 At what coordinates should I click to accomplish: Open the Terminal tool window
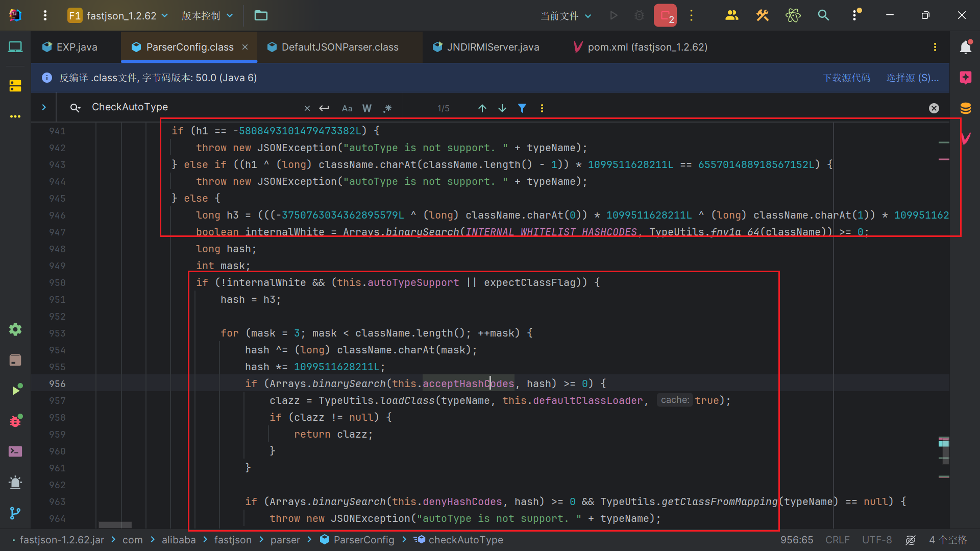click(15, 451)
